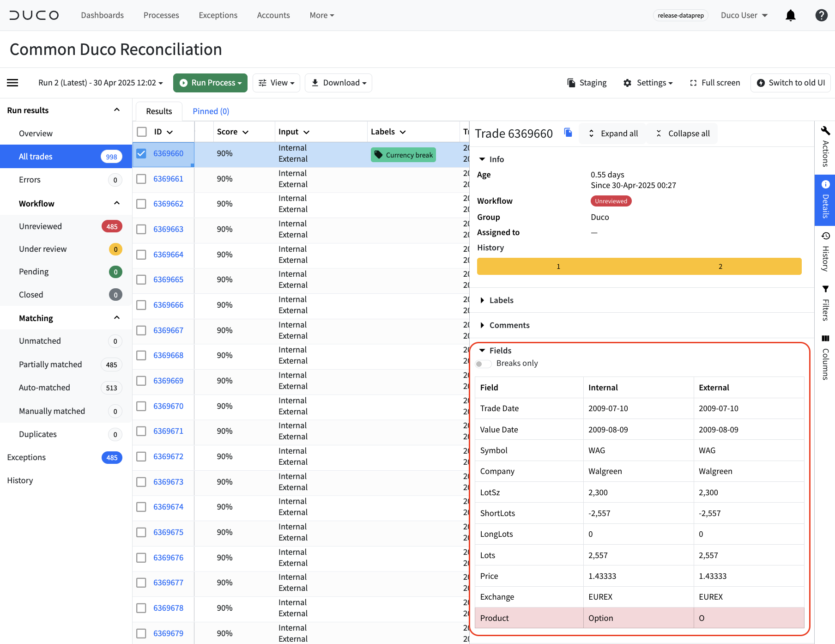Screen dimensions: 835x644
Task: Open Staging from the toolbar
Action: pyautogui.click(x=587, y=83)
